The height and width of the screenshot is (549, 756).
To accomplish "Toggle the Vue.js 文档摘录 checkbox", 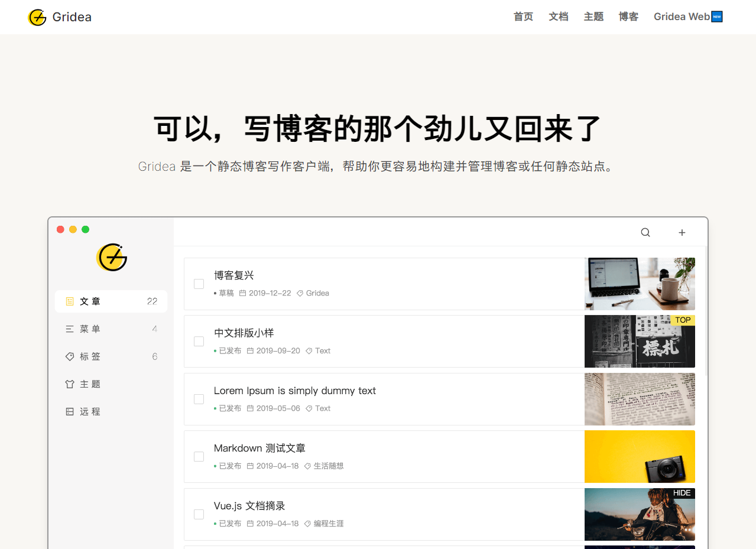I will click(x=199, y=515).
